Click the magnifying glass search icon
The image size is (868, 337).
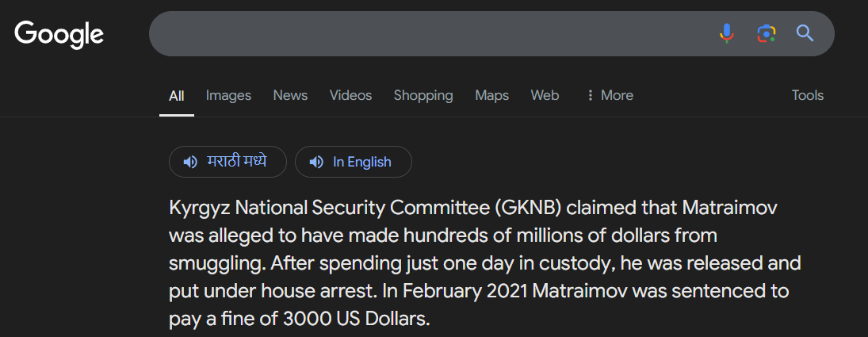(x=805, y=33)
